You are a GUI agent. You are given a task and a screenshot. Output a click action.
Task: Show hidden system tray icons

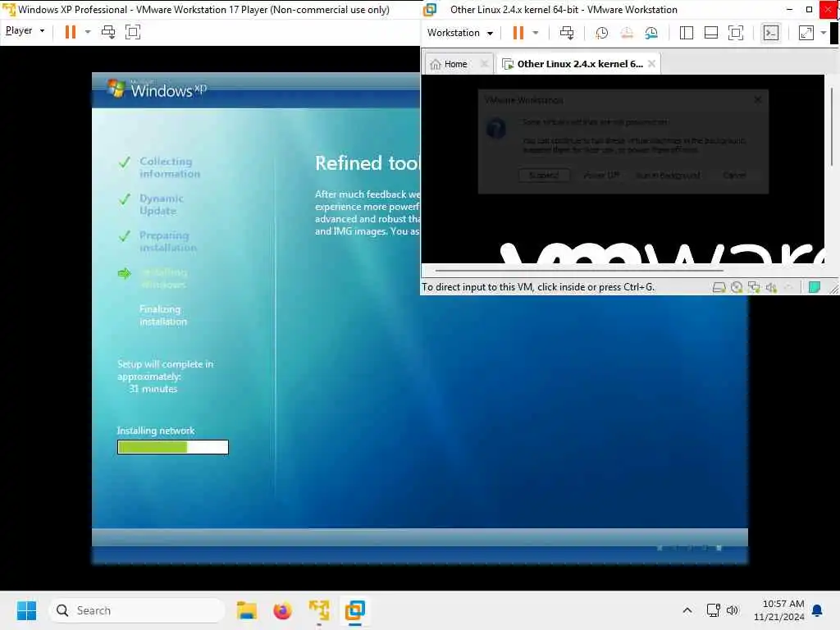point(687,610)
